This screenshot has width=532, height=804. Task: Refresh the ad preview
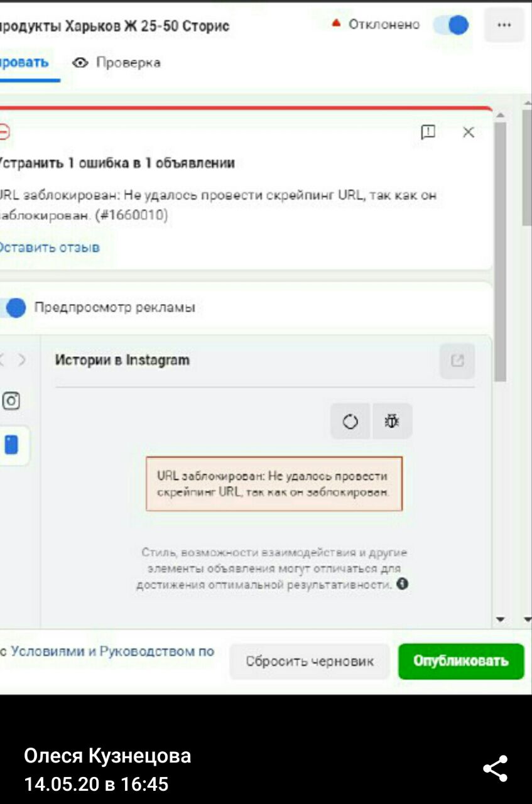350,421
